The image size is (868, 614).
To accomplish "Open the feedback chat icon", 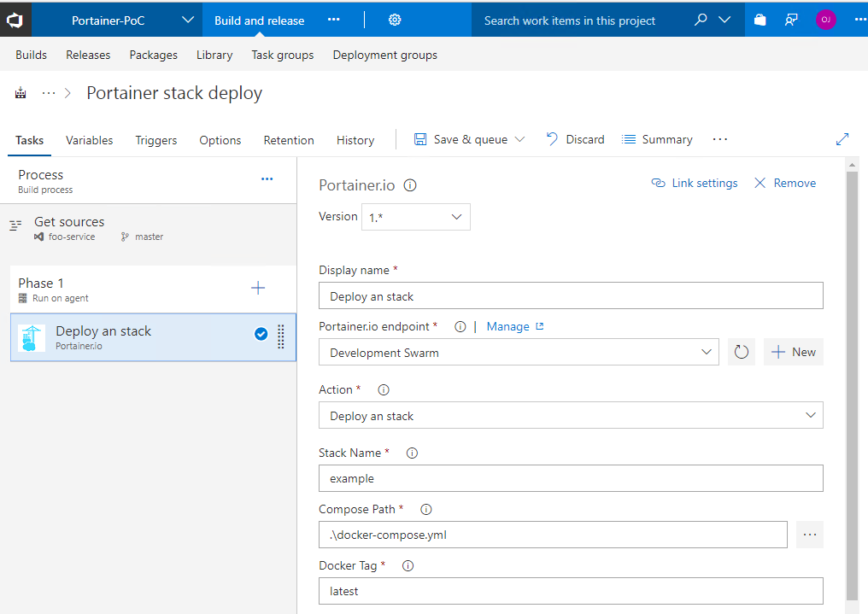I will (792, 20).
